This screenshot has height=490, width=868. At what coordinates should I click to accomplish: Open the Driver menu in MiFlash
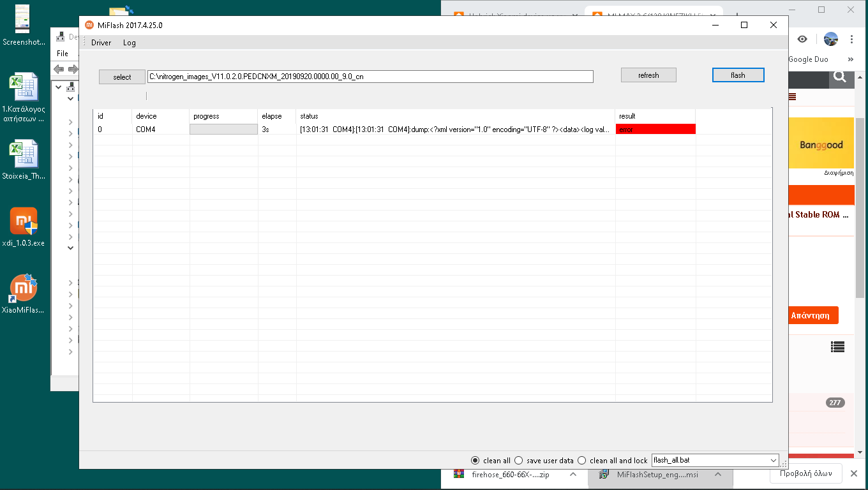[101, 43]
